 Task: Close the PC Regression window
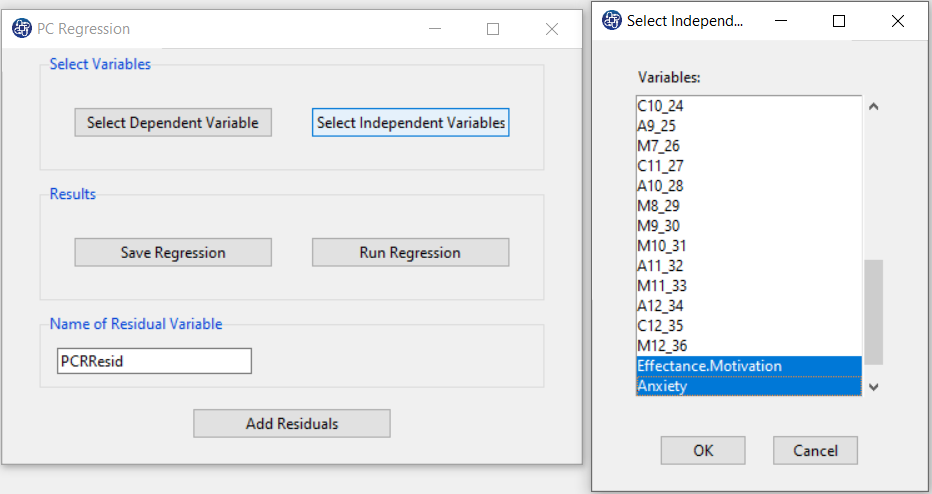point(552,29)
